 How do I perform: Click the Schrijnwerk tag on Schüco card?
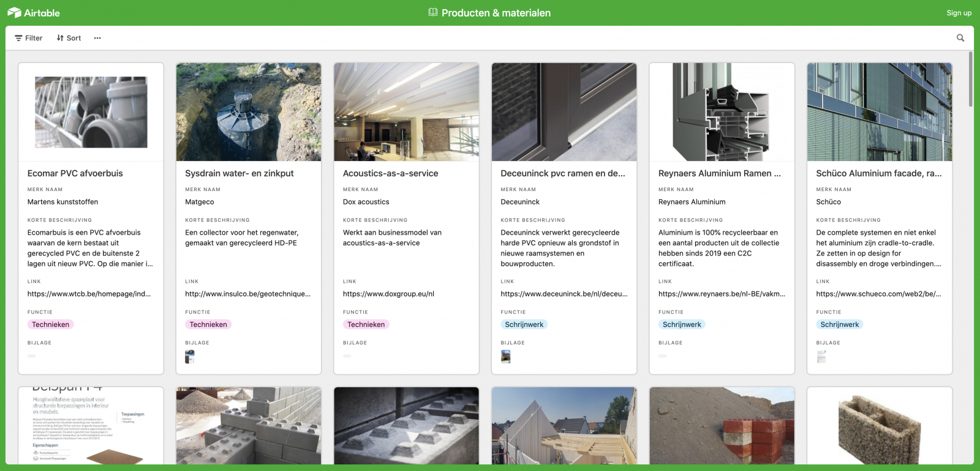840,325
